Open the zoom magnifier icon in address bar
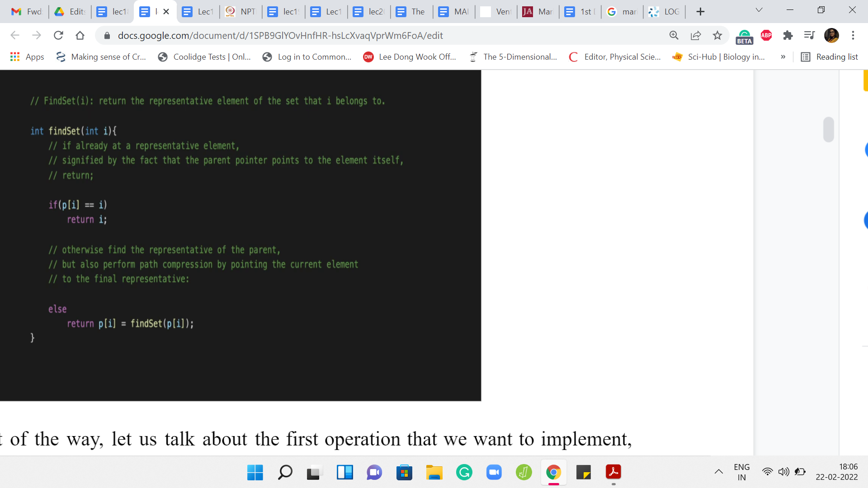The image size is (868, 488). click(x=674, y=35)
